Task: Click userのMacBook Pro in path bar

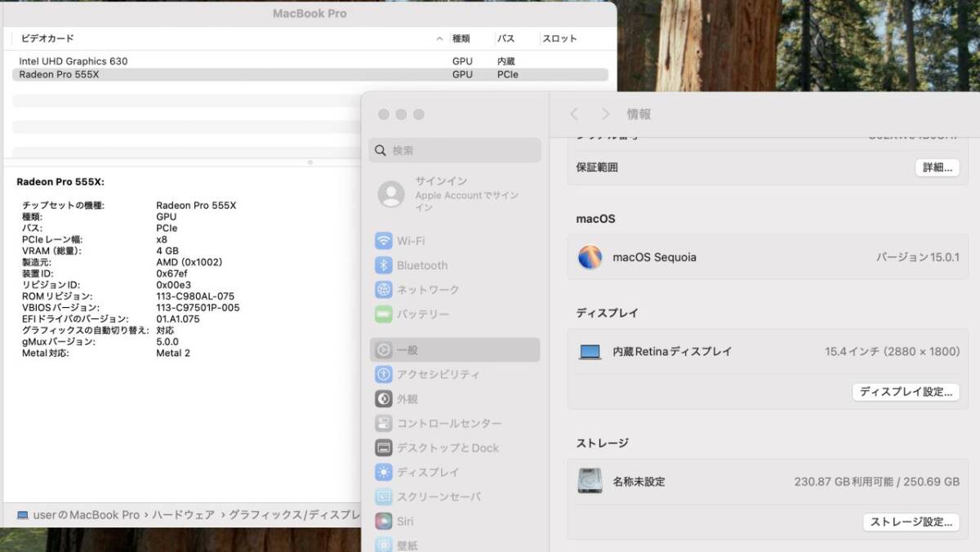Action: (87, 515)
